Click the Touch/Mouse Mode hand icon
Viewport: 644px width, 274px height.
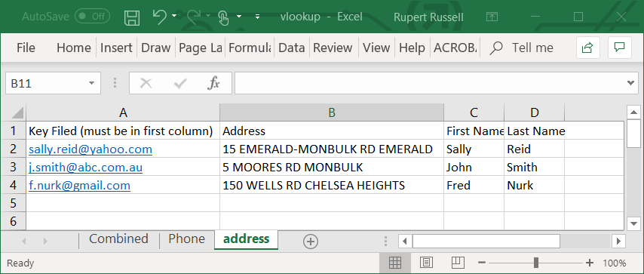point(223,17)
